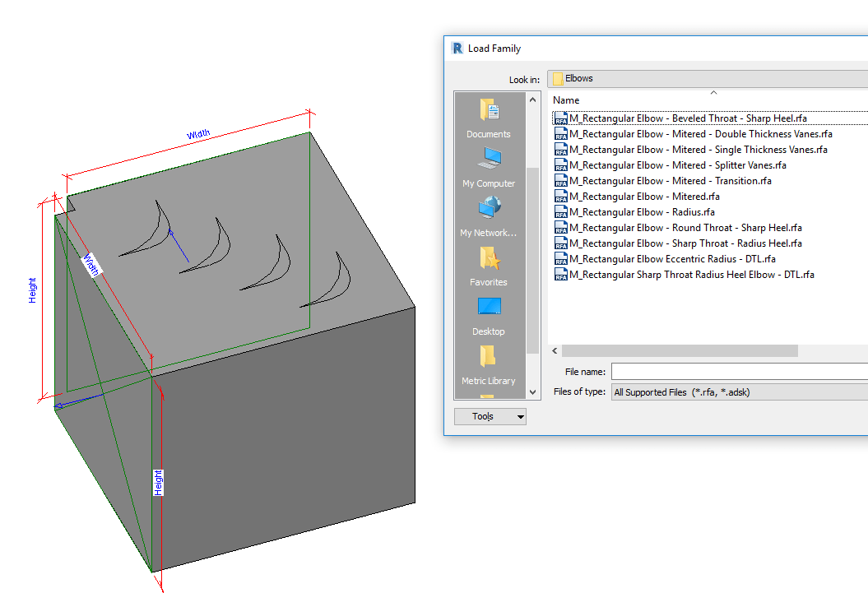Click RFA icon of Double Thickness Vanes file
This screenshot has height=593, width=868.
click(561, 134)
